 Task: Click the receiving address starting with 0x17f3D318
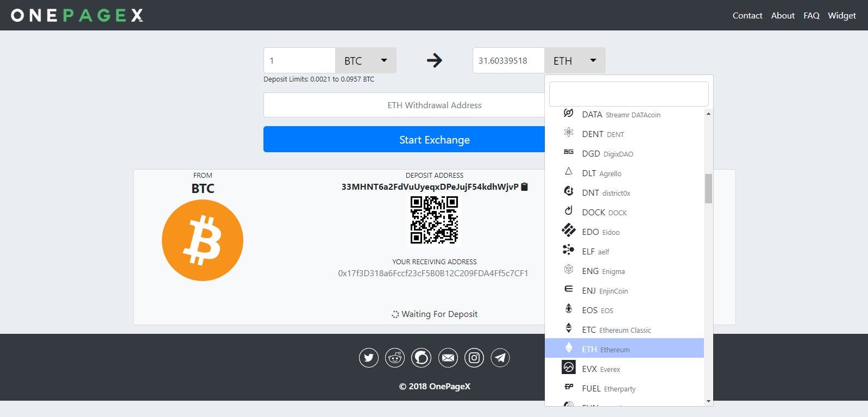[433, 273]
